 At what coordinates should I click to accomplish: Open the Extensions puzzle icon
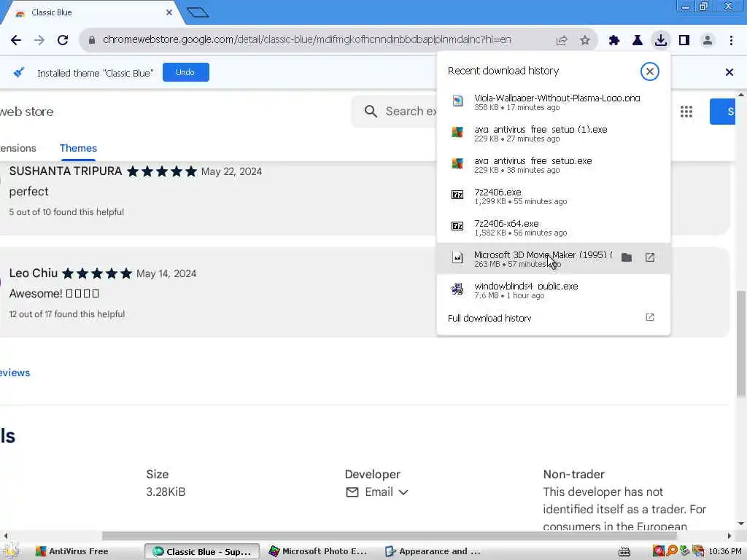coord(614,41)
